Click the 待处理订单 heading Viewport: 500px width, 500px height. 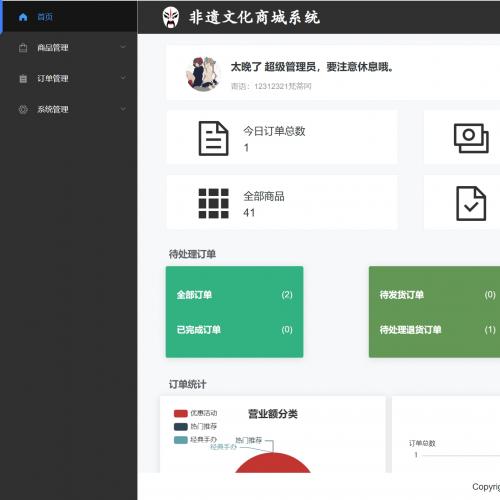tap(192, 254)
